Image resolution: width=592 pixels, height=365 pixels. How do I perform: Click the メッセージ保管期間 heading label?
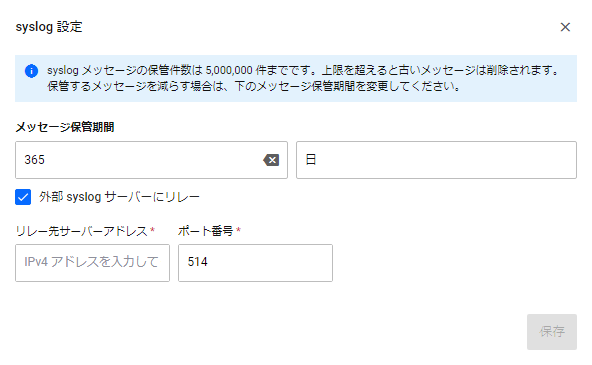(x=65, y=127)
